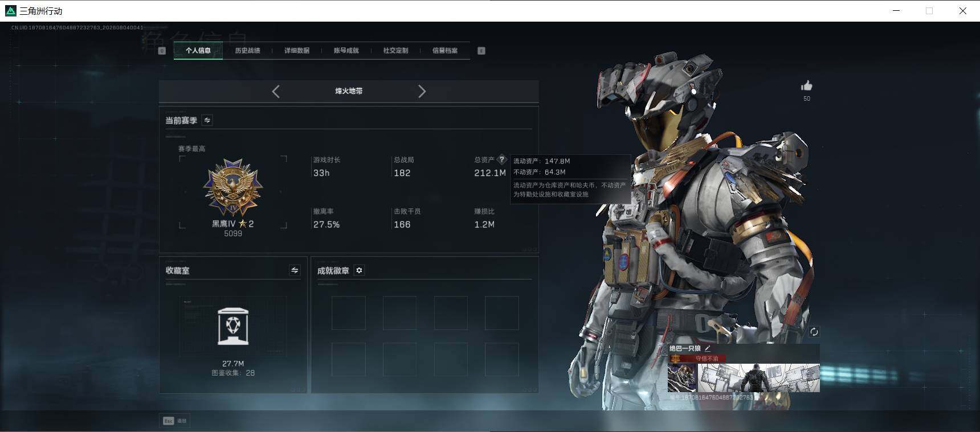
Task: Click the rank score 5099
Action: 233,233
